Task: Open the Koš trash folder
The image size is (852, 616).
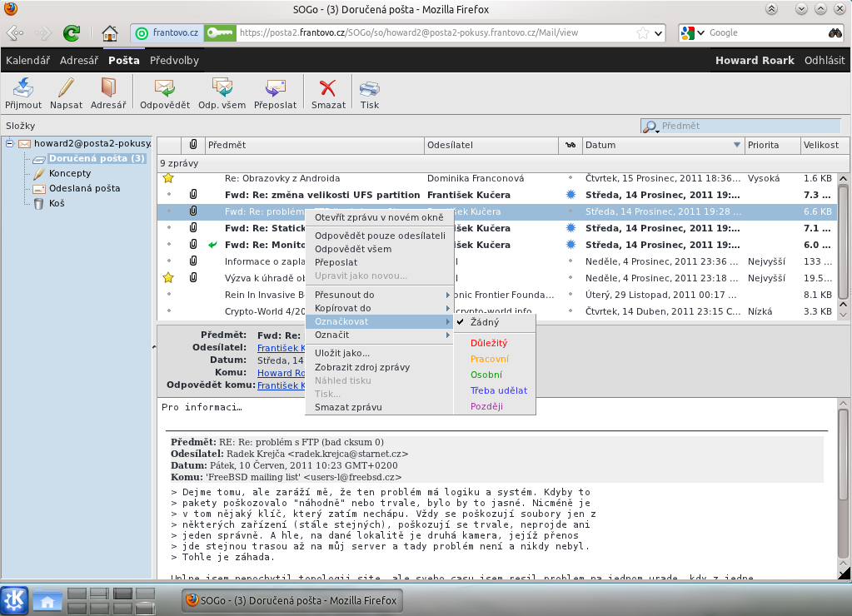Action: [57, 203]
